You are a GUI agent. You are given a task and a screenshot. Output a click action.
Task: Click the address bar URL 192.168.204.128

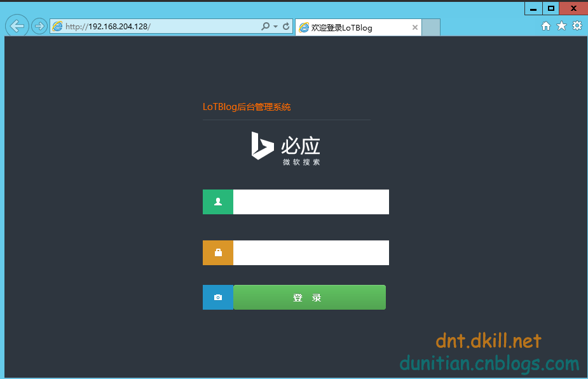click(x=108, y=26)
